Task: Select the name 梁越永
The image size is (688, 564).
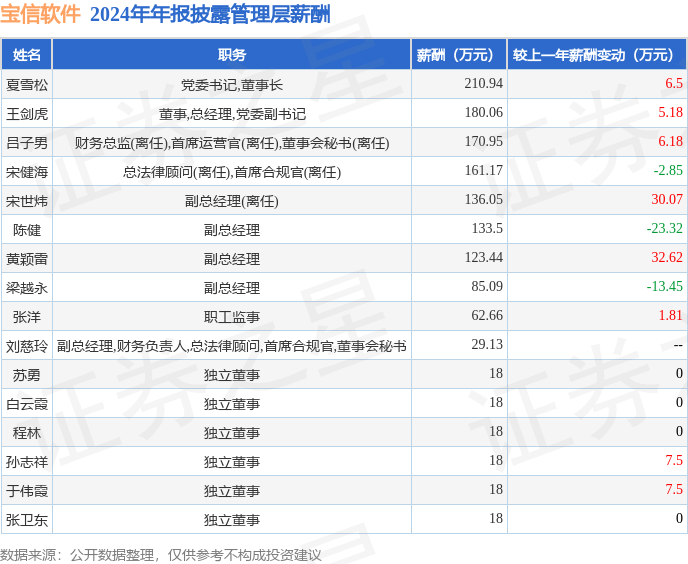Action: 27,287
